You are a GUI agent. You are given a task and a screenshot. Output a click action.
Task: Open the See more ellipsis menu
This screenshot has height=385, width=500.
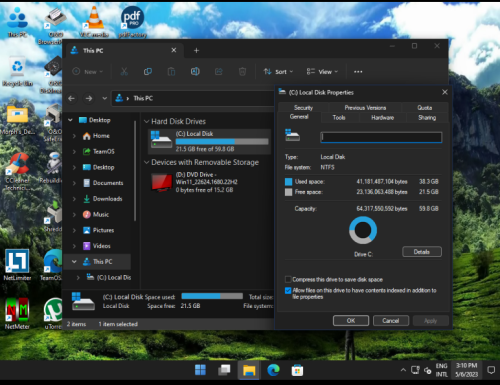358,72
